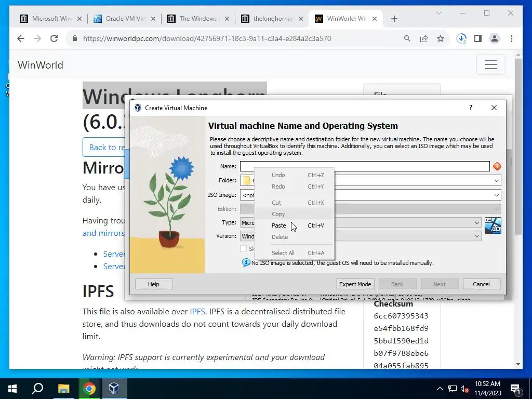Open Chrome profile avatar
Screen dimensions: 532x399
point(495,38)
